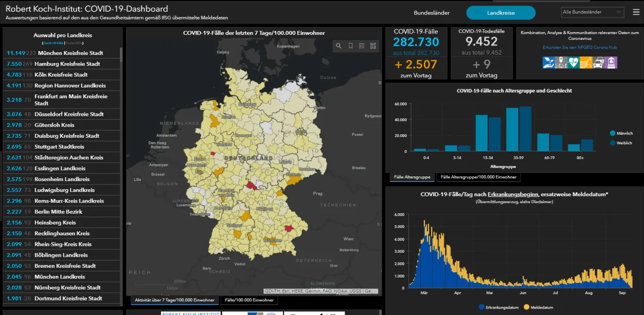Switch list to Todesfälle sorting
The image size is (644, 315).
(x=74, y=43)
